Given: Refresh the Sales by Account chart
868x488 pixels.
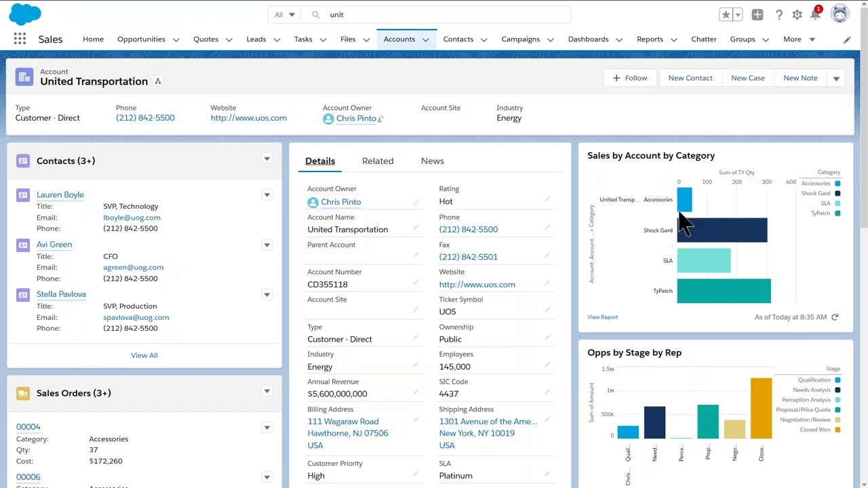Looking at the screenshot, I should pyautogui.click(x=835, y=317).
